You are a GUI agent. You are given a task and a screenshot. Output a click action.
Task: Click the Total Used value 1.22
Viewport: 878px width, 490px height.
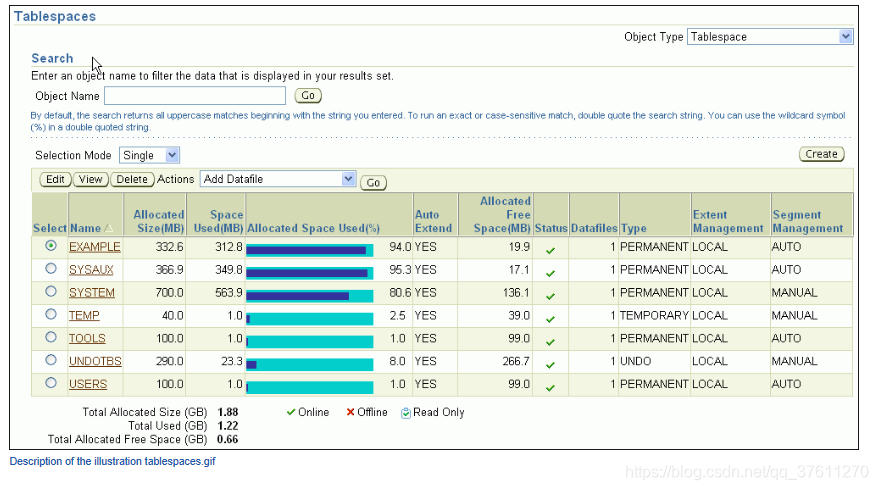click(x=228, y=426)
